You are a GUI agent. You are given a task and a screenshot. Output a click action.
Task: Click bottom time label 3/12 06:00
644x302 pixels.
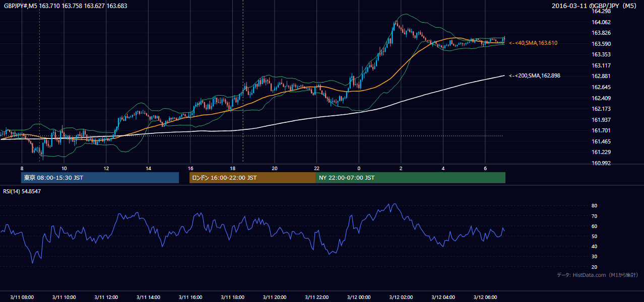coord(485,297)
